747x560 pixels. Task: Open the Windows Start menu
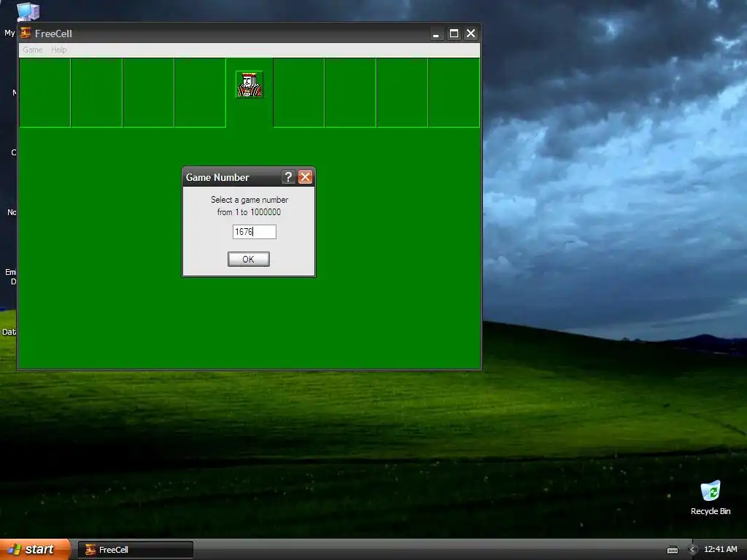(35, 549)
